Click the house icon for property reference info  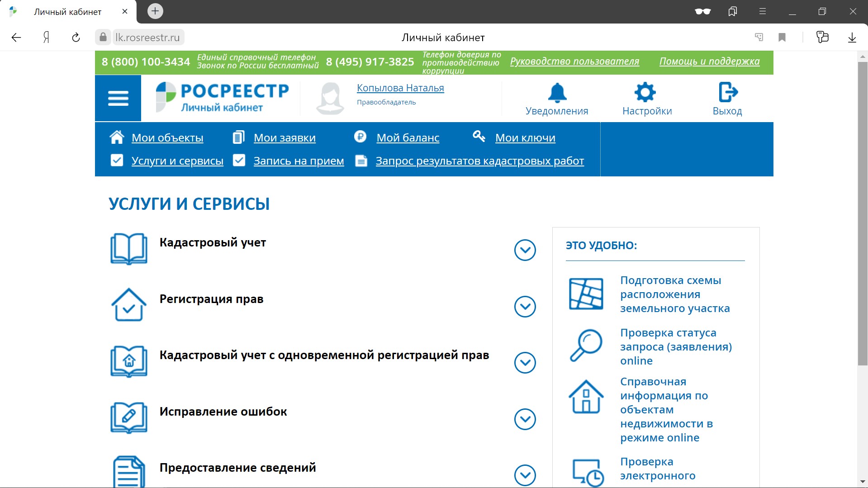[586, 397]
